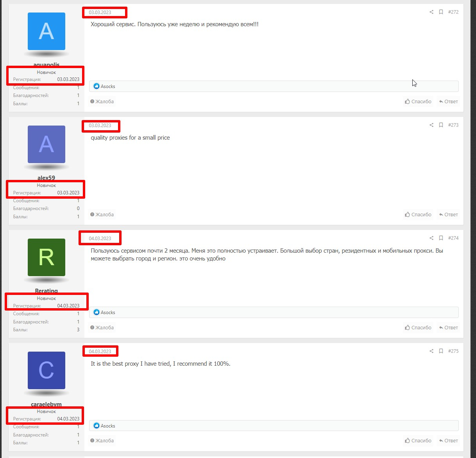Click 'Сообщения:' label under Rerating
476x458 pixels.
click(x=26, y=314)
